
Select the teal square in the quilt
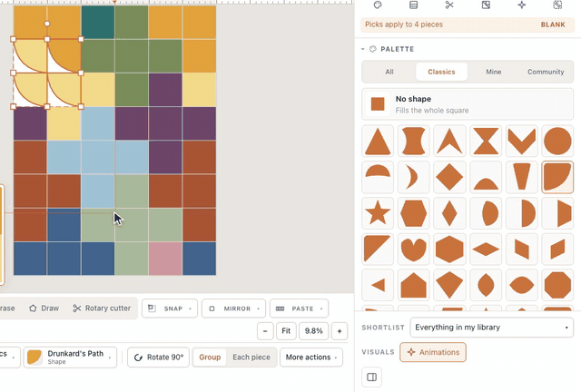tap(98, 22)
